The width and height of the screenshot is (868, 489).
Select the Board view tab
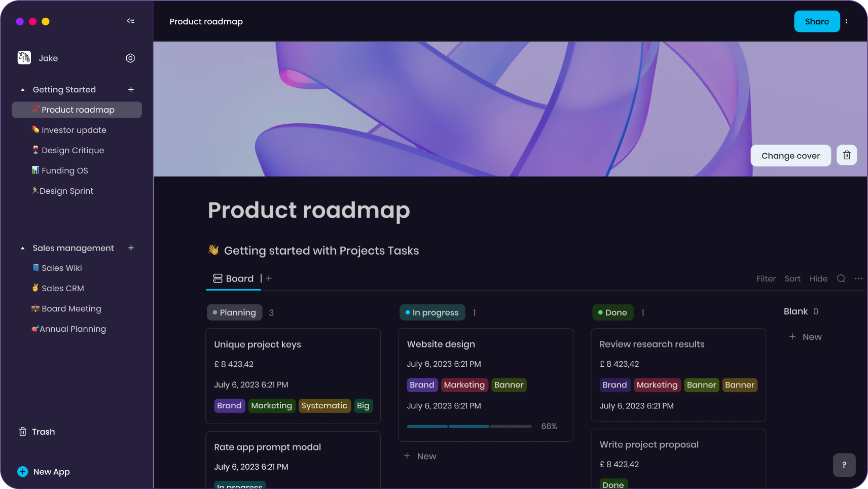coord(233,278)
